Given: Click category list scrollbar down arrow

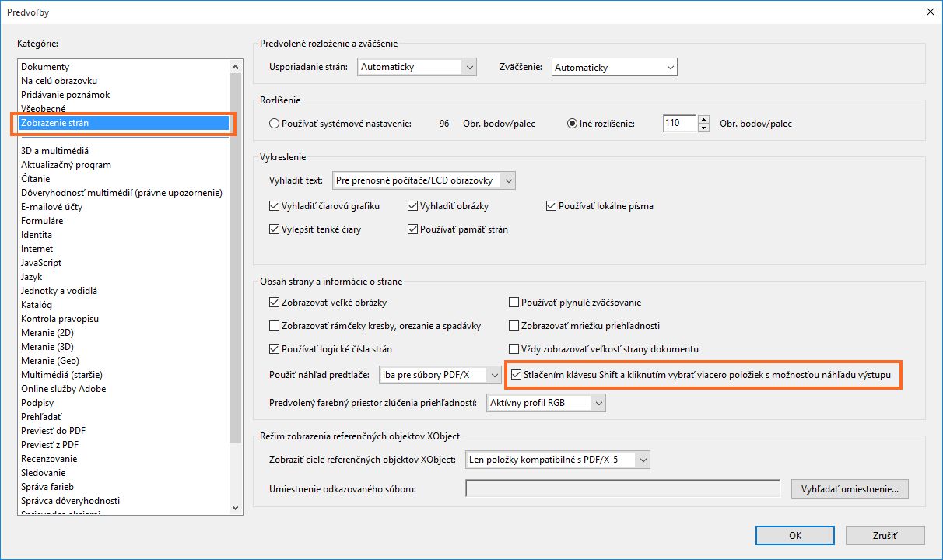Looking at the screenshot, I should click(237, 507).
